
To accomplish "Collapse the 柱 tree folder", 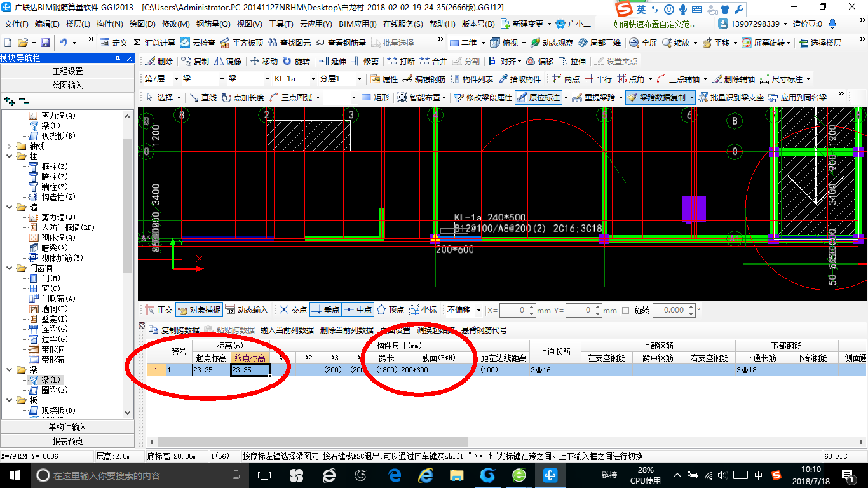I will point(10,156).
